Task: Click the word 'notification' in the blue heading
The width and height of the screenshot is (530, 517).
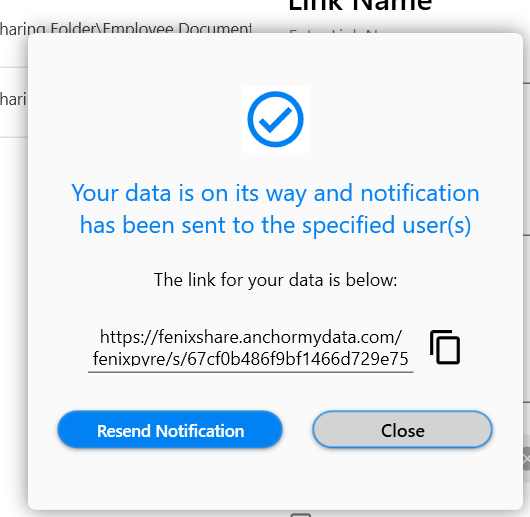Action: coord(420,193)
